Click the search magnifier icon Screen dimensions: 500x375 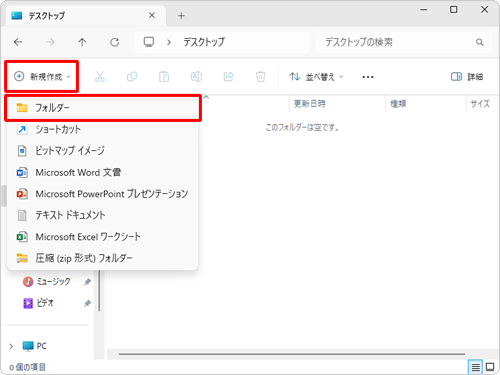click(480, 42)
